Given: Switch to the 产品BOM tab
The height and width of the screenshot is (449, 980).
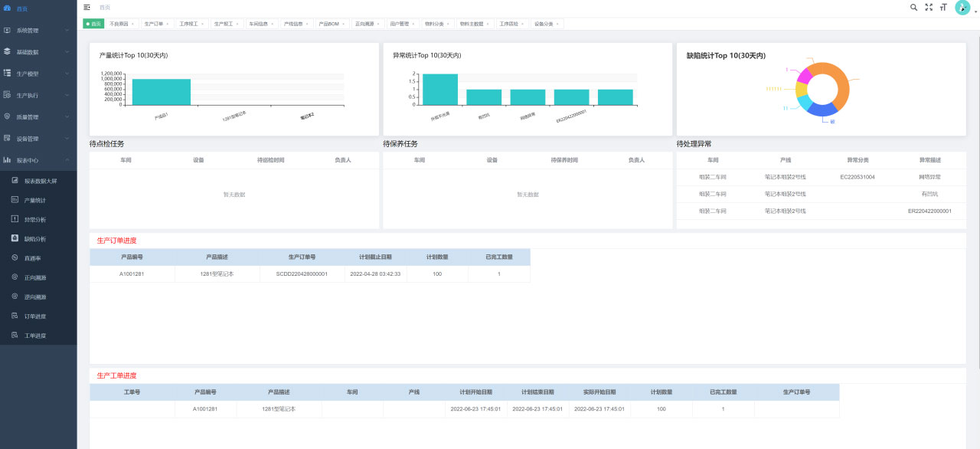Looking at the screenshot, I should tap(328, 24).
